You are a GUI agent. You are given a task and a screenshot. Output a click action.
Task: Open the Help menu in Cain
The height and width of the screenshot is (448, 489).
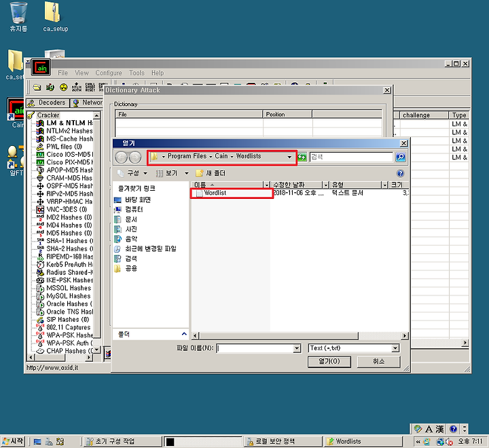[x=158, y=73]
